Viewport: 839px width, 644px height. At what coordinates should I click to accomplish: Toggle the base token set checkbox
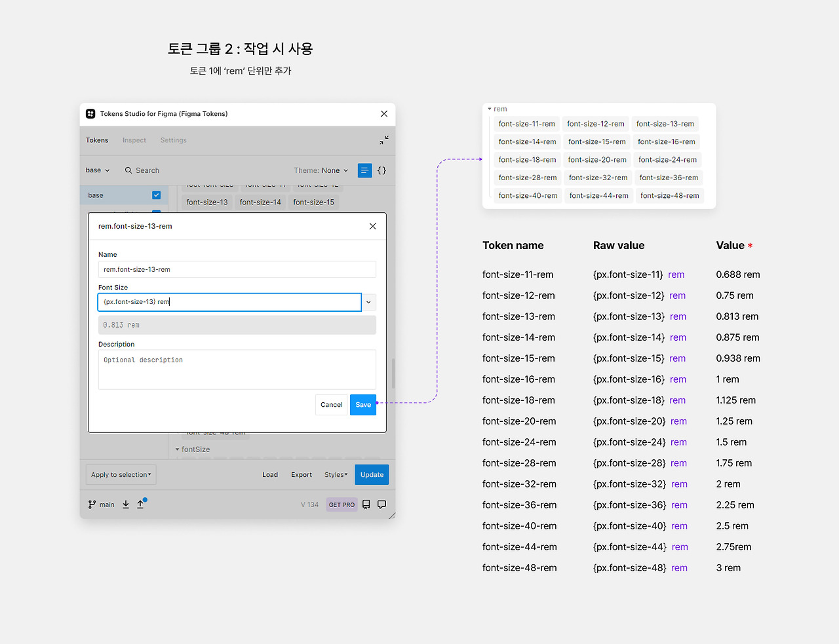tap(156, 195)
